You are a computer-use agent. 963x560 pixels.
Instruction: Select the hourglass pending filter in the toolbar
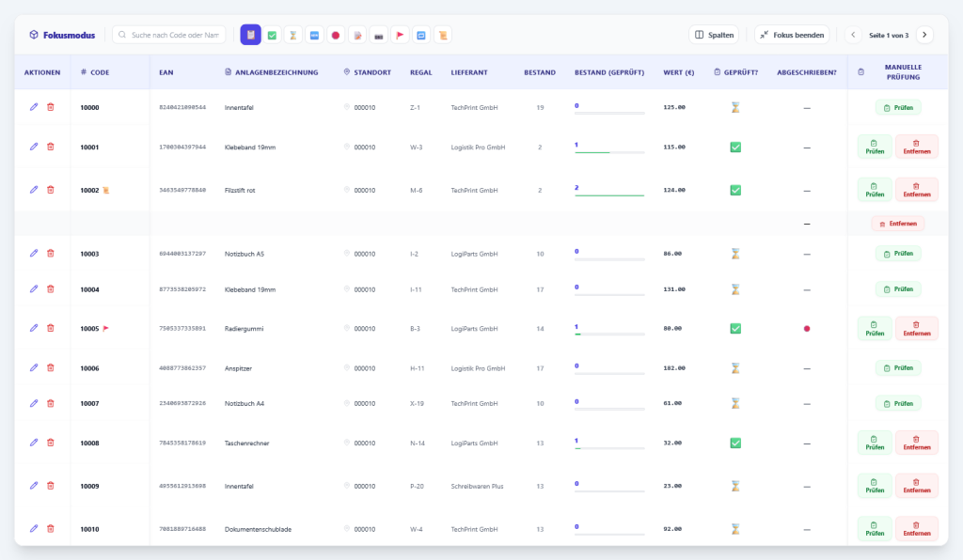pos(292,35)
